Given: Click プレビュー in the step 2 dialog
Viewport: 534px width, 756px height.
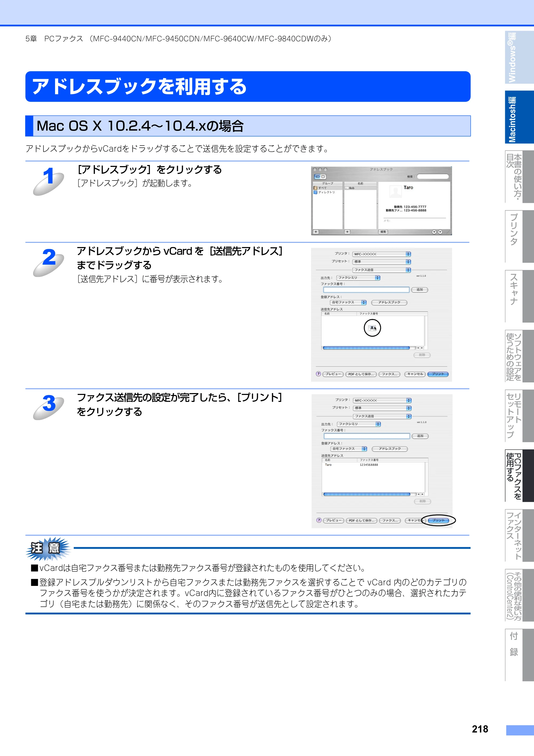Looking at the screenshot, I should click(x=333, y=374).
